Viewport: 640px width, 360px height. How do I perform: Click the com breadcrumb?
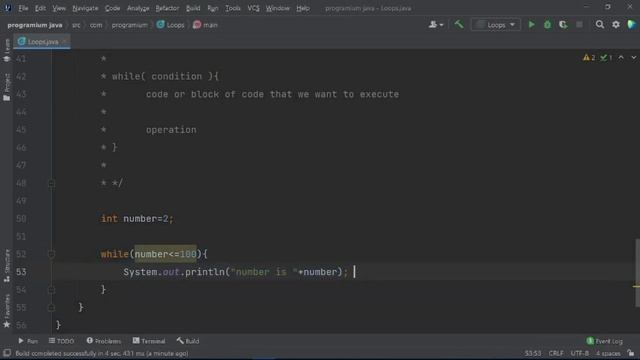point(96,25)
